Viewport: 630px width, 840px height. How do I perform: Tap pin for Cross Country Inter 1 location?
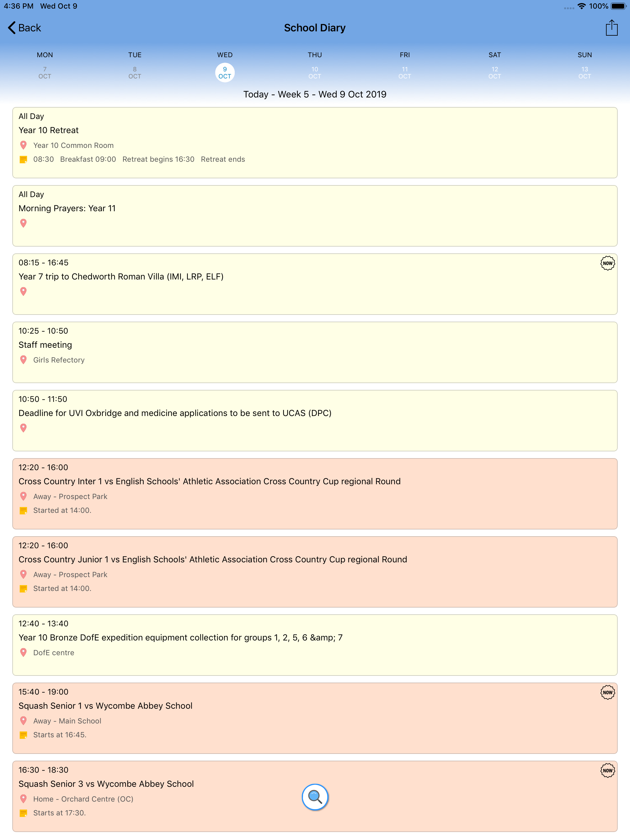pos(23,496)
